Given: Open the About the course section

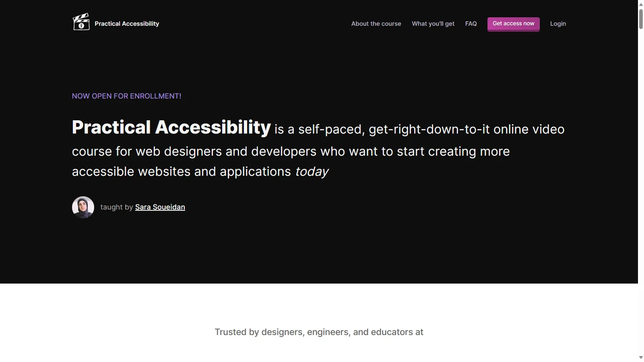Looking at the screenshot, I should 376,24.
